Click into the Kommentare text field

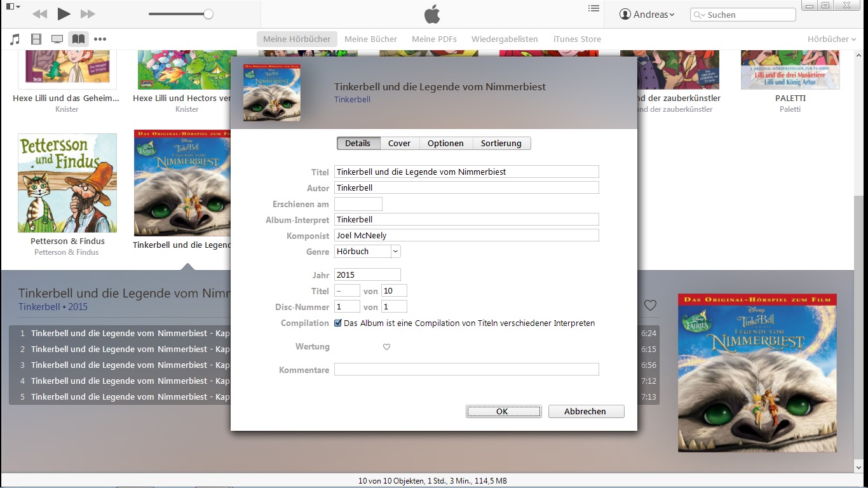click(x=466, y=370)
